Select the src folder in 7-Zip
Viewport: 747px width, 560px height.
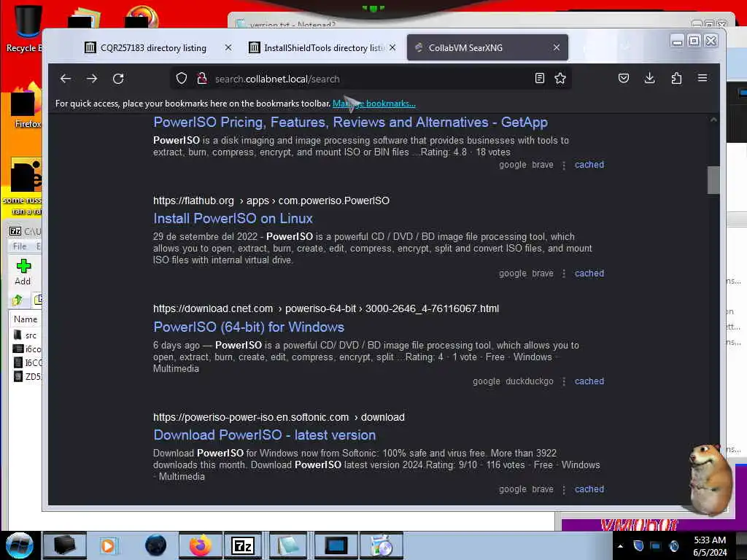coord(26,335)
